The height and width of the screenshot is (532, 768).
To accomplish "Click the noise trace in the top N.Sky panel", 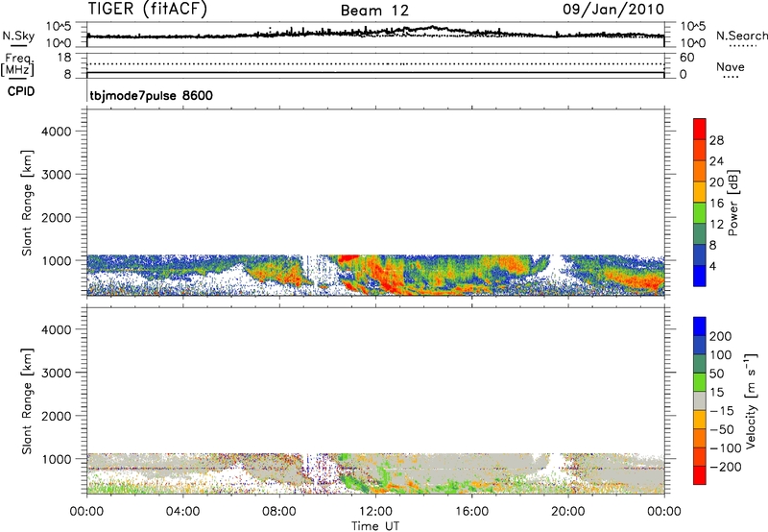I will tap(375, 34).
